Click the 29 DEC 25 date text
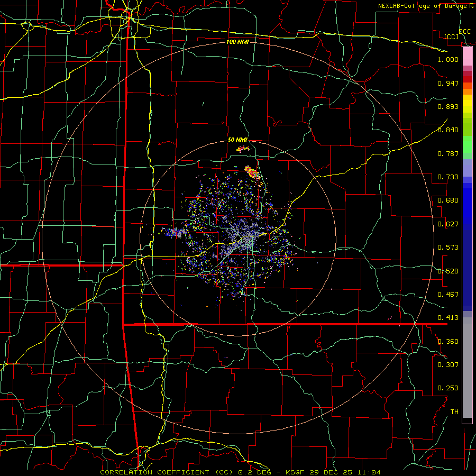476x476 pixels. [x=331, y=472]
